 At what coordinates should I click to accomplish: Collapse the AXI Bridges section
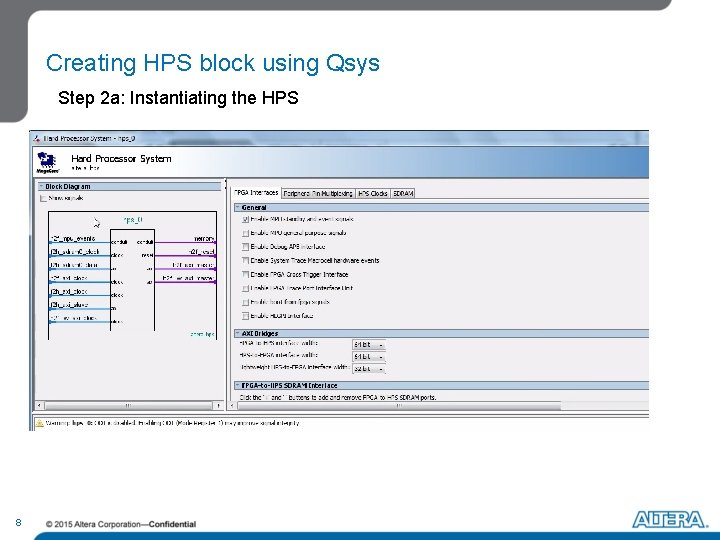point(238,333)
